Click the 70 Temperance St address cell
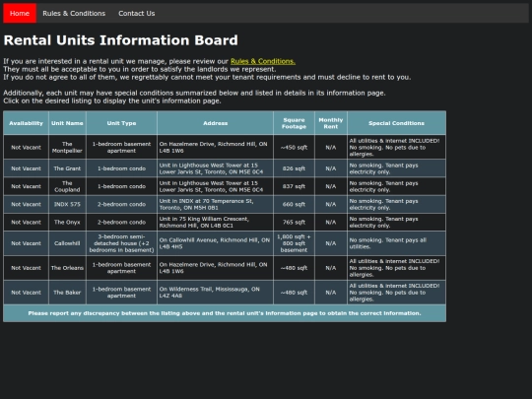Screen dimensions: 532x399 (216, 204)
